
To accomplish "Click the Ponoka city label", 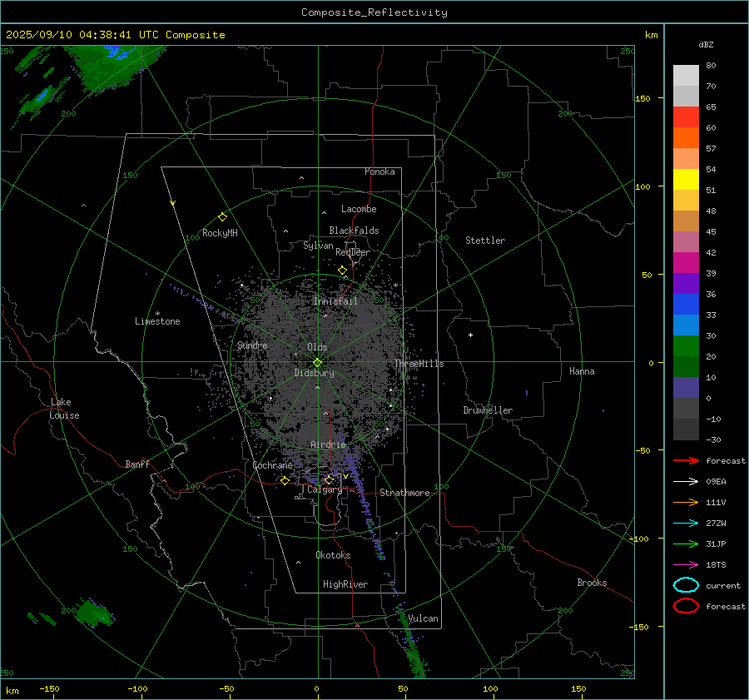I will [x=379, y=171].
